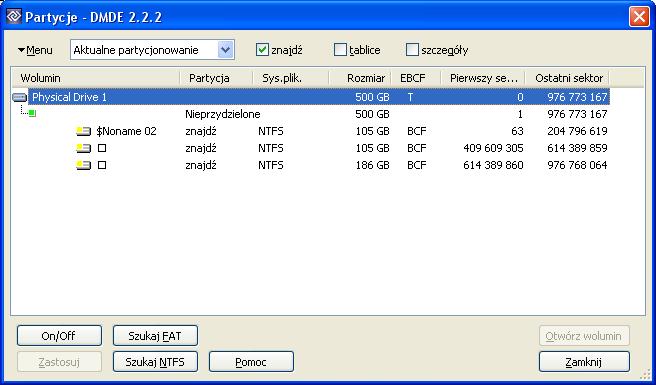This screenshot has height=385, width=656.
Task: Select the $Noname 02 volume
Action: pos(126,131)
